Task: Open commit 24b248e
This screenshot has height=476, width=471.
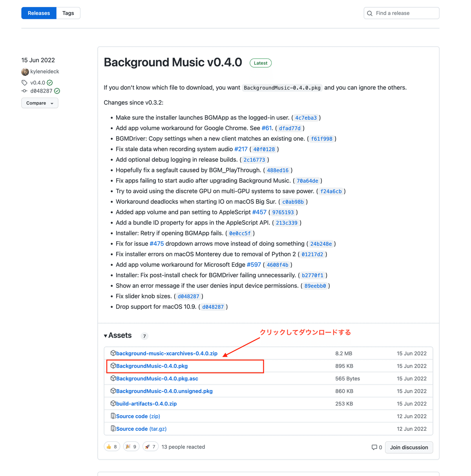Action: pyautogui.click(x=321, y=244)
